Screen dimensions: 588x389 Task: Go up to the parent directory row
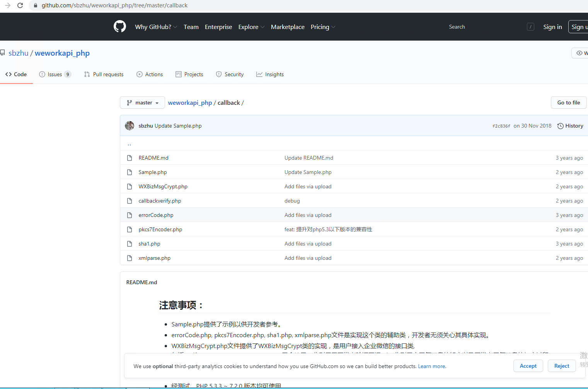[129, 144]
